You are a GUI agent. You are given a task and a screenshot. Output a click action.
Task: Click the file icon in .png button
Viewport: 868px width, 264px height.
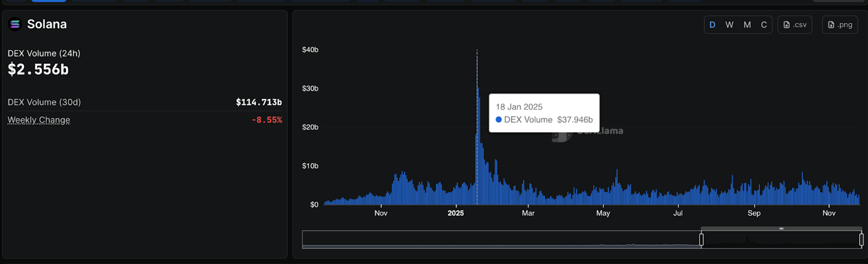(831, 25)
